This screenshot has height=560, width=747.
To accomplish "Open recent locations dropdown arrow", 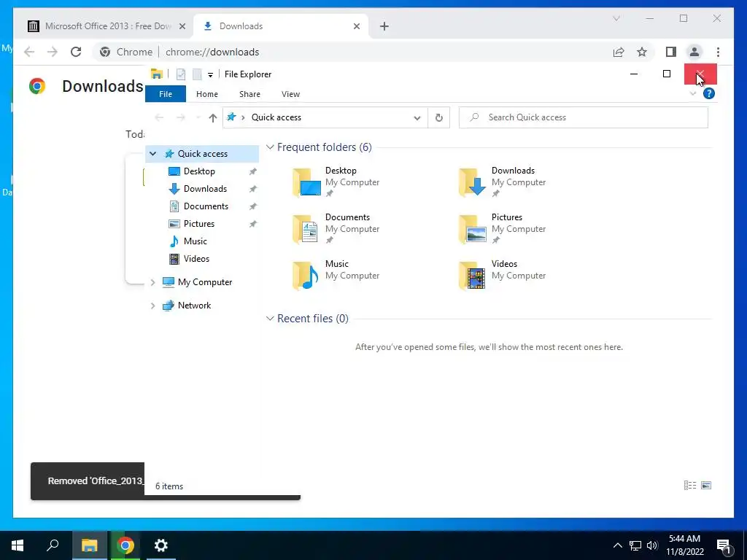I will coord(198,117).
